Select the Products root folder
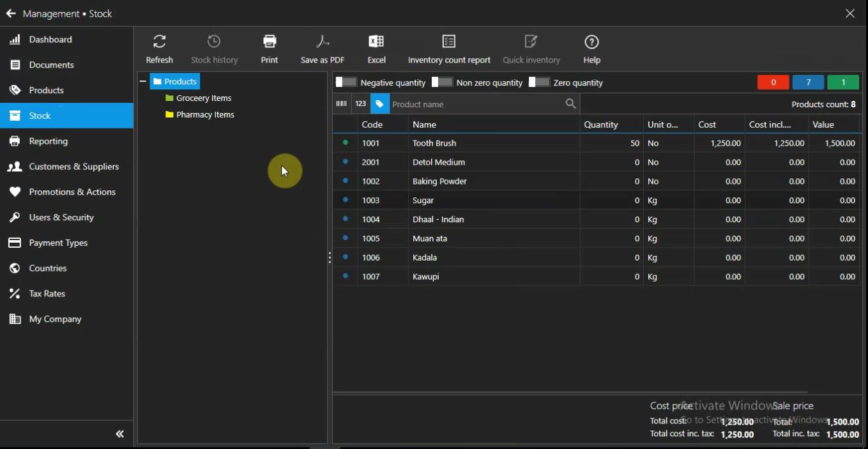 click(176, 82)
